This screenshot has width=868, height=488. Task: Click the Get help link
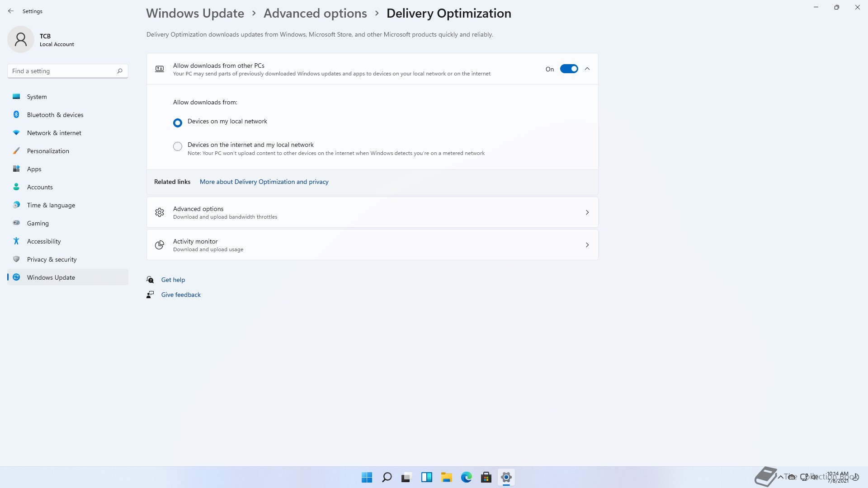pos(173,280)
